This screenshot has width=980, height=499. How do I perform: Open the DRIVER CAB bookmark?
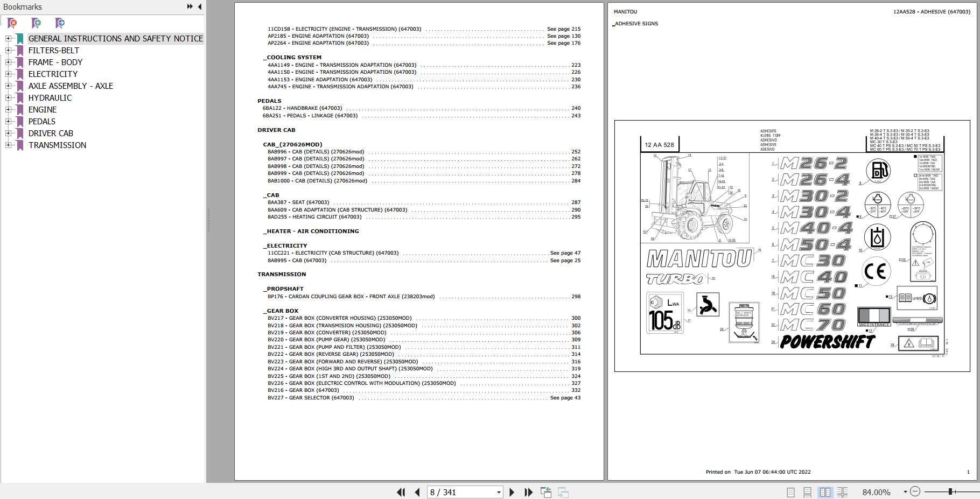pos(51,133)
